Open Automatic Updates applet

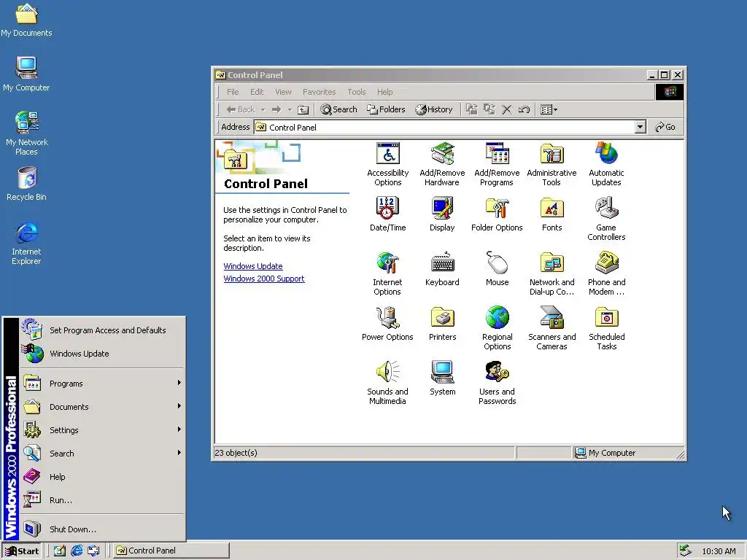pyautogui.click(x=606, y=165)
